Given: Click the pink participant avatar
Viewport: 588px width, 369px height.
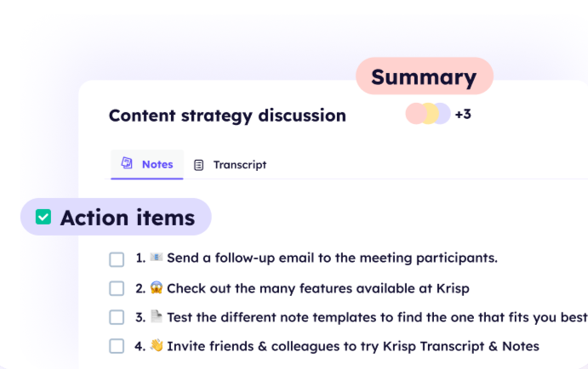Looking at the screenshot, I should click(x=414, y=114).
